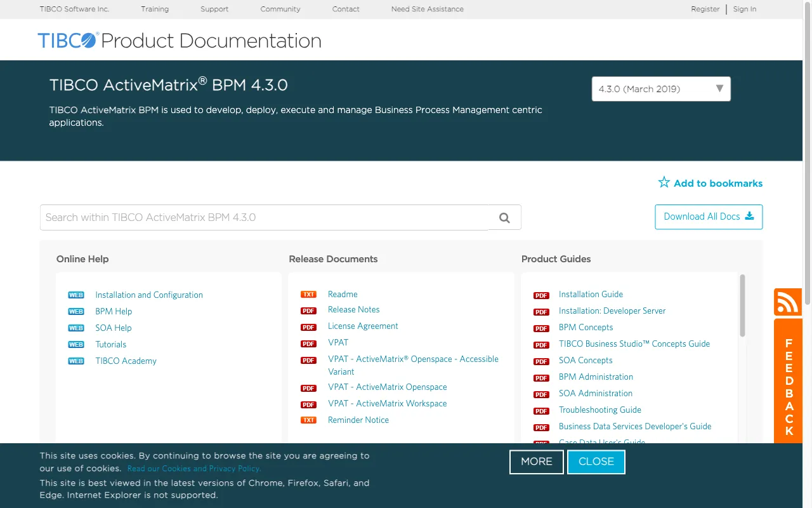Open VPAT - ActiveMatrix Openspace - Accessible Variant

[413, 365]
